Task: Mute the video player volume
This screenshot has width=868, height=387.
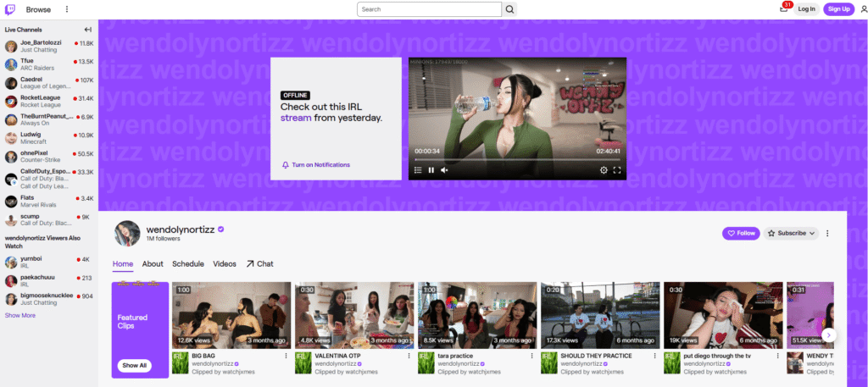Action: [444, 170]
